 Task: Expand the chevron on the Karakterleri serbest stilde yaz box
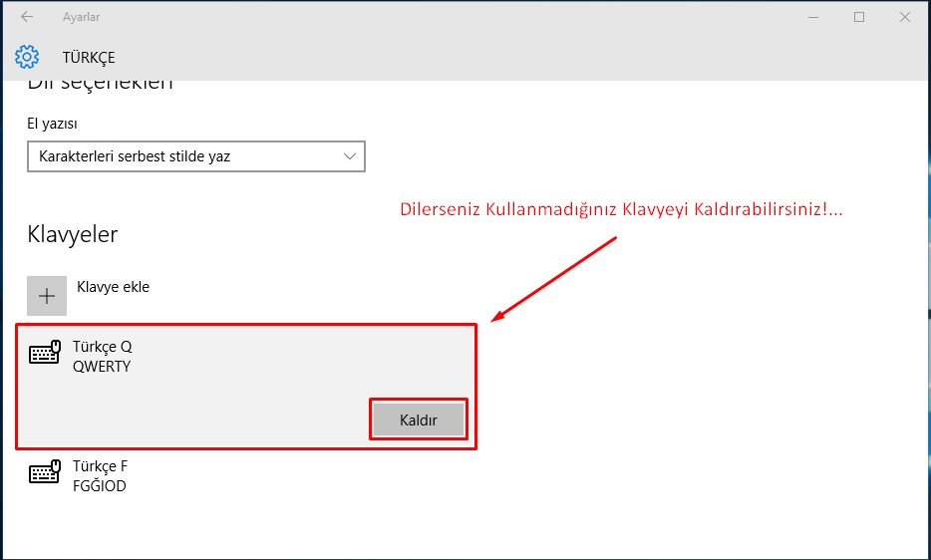click(x=349, y=156)
